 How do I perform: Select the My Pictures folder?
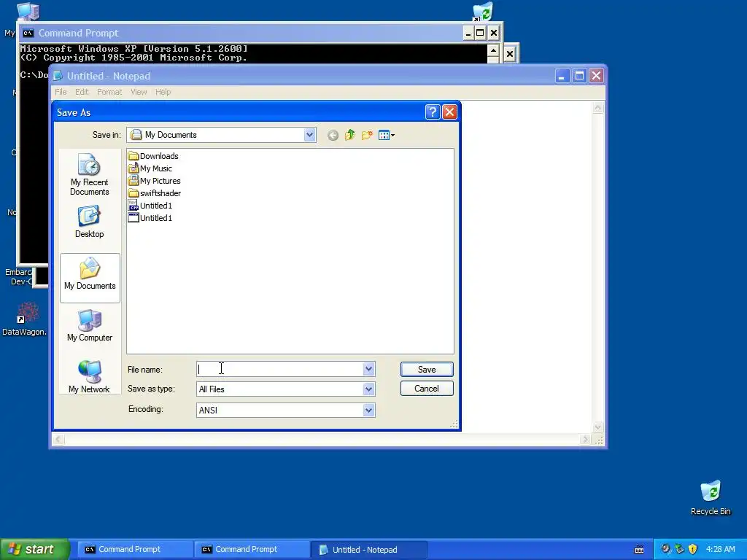tap(155, 181)
